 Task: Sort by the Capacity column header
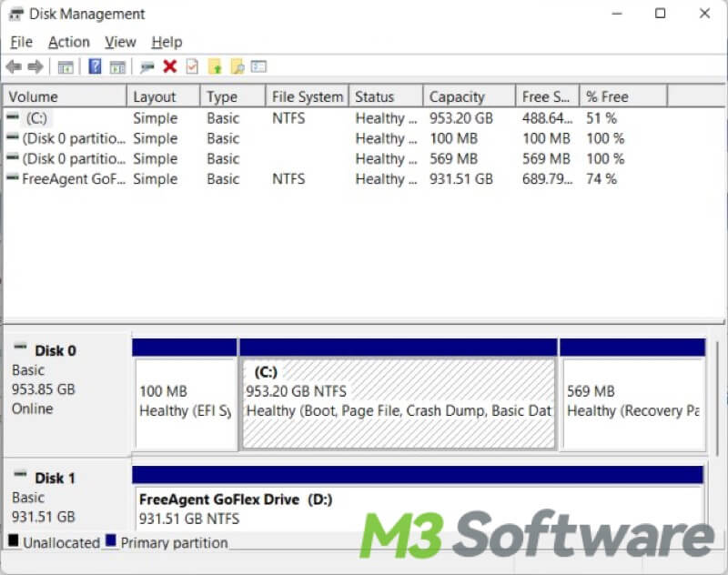point(470,96)
